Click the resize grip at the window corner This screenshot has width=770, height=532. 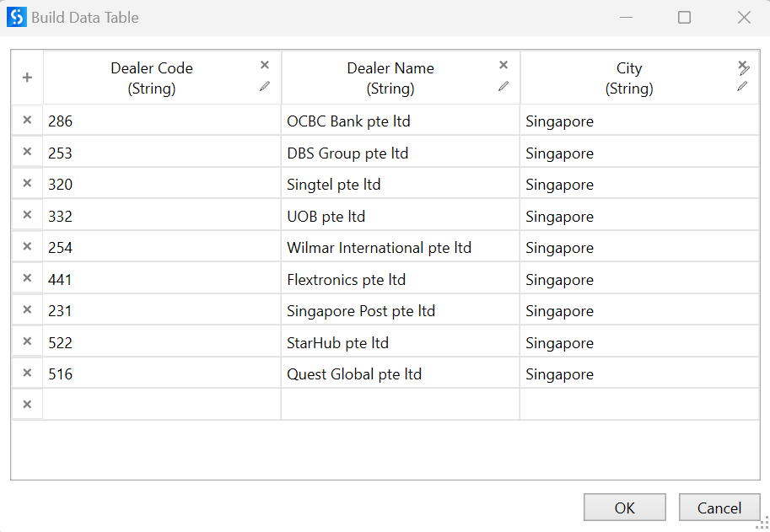[x=763, y=524]
